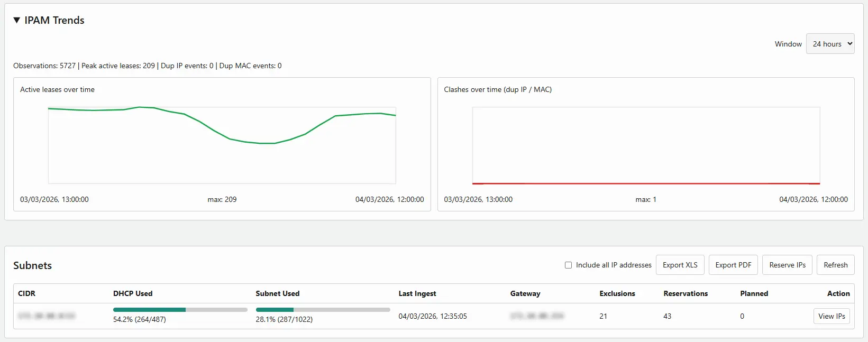The width and height of the screenshot is (868, 342).
Task: Click the DHCP Used progress bar
Action: click(180, 310)
